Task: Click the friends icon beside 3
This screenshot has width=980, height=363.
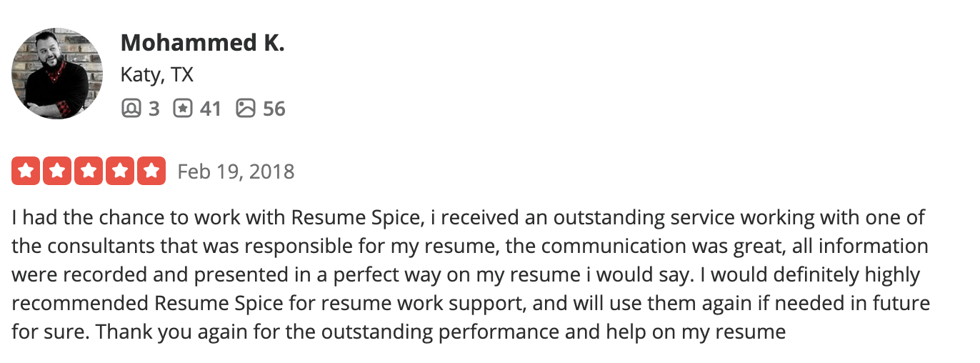Action: (x=131, y=109)
